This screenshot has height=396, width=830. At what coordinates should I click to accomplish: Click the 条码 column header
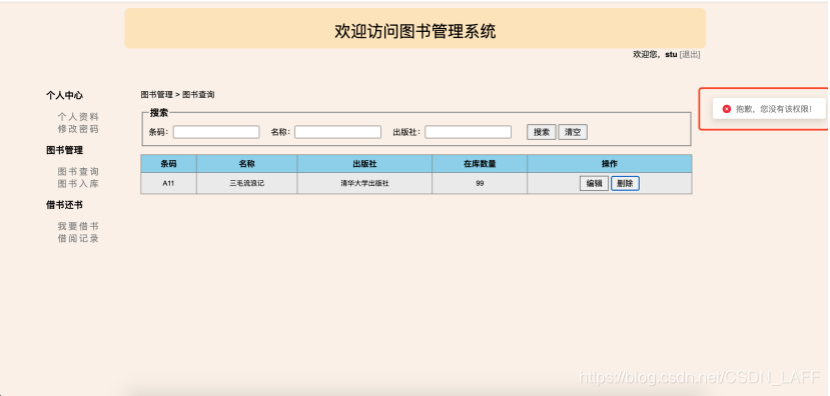(168, 164)
